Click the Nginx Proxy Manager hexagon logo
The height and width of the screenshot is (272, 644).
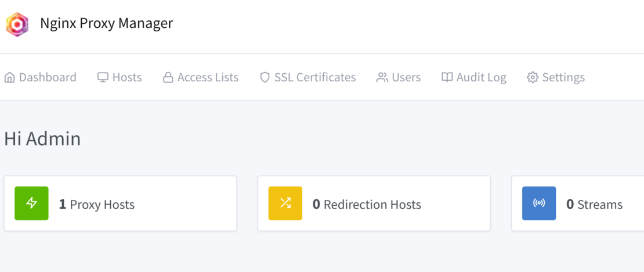[x=17, y=24]
